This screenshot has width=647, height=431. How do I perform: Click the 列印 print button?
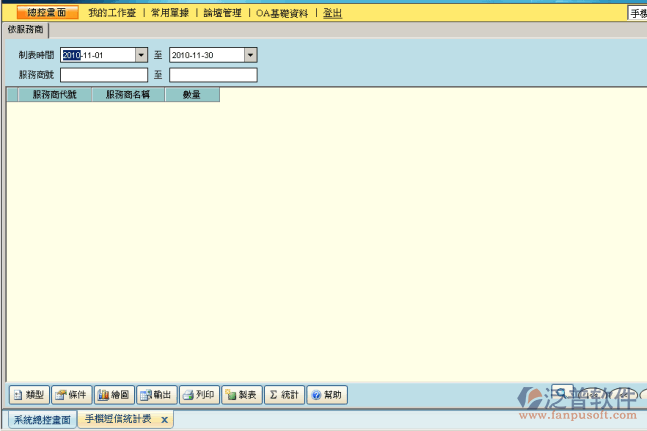199,395
